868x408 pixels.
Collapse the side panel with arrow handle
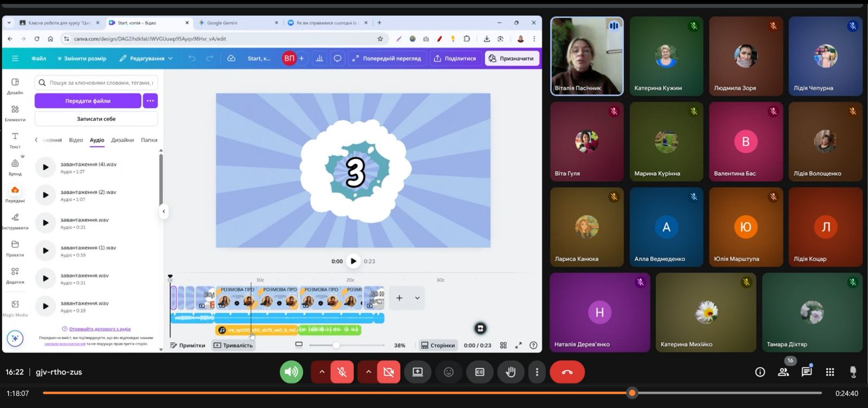[164, 212]
